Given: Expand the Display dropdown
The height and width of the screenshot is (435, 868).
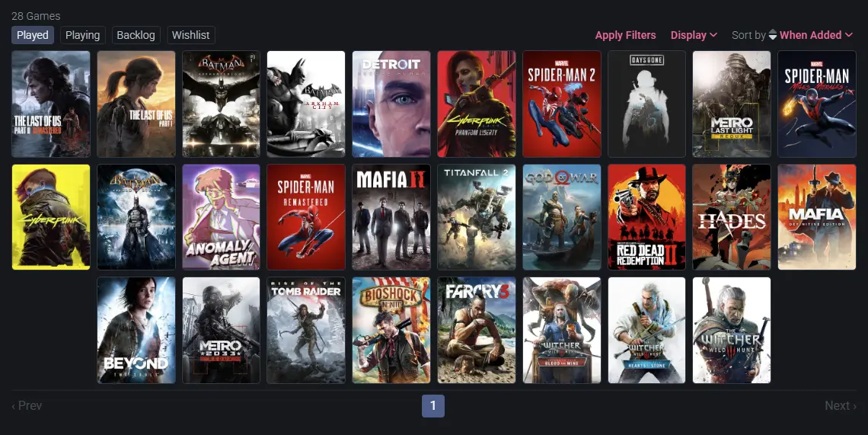Looking at the screenshot, I should [694, 35].
